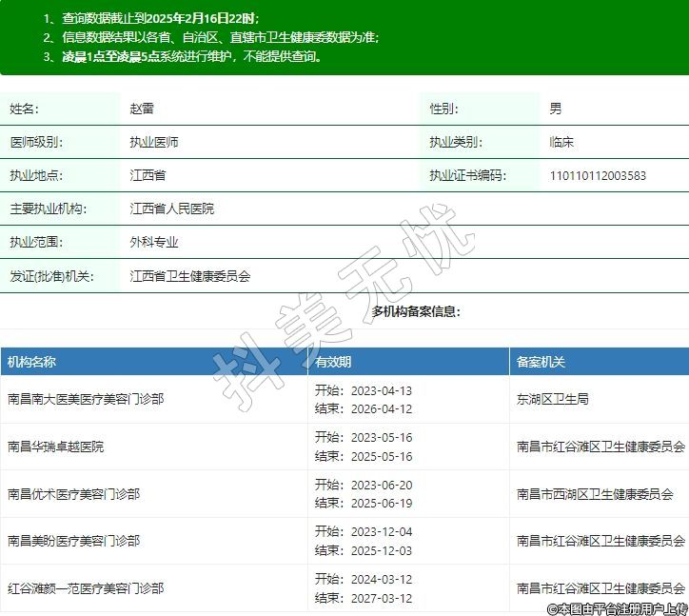The height and width of the screenshot is (616, 689).
Task: Click the 南昌优术医疗美容门诊部 entry
Action: [74, 494]
